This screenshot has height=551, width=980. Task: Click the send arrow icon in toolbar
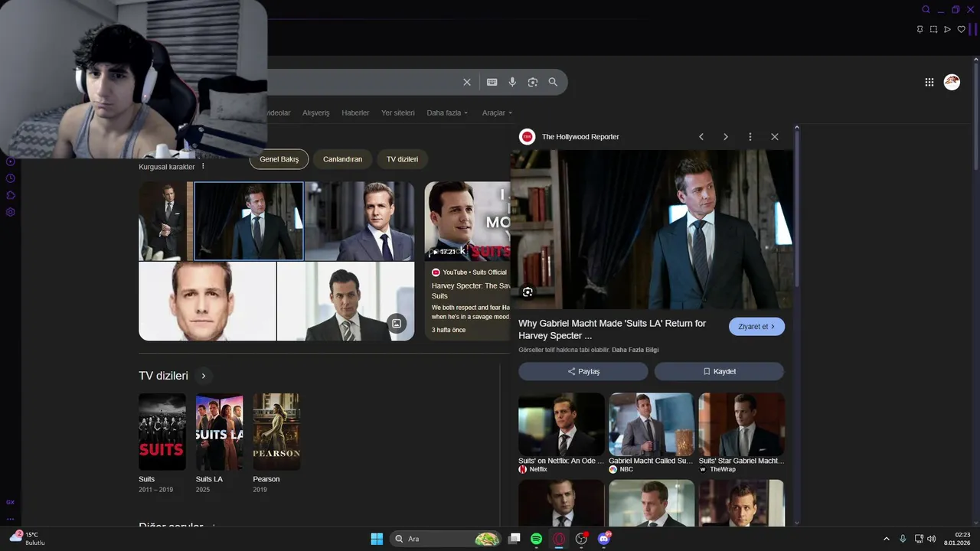[947, 29]
